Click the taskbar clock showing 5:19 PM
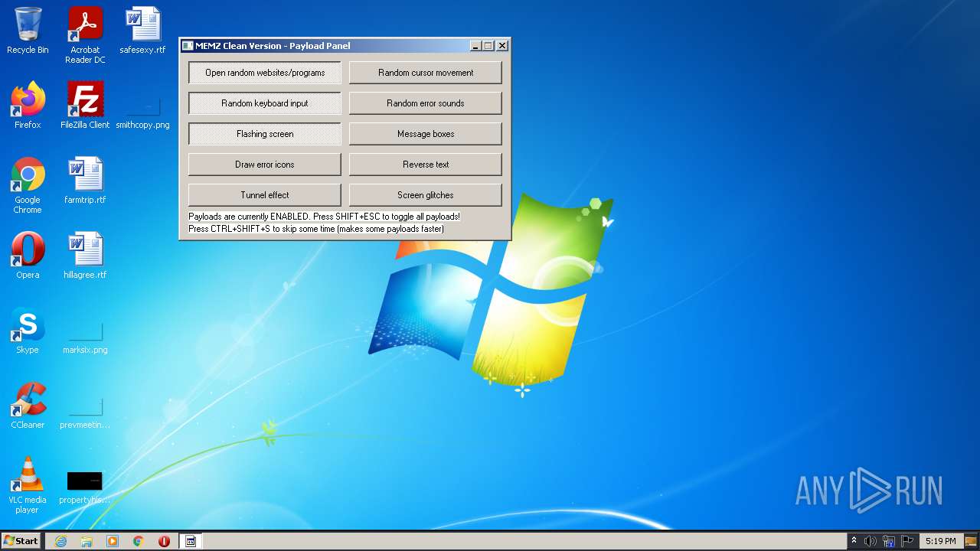The height and width of the screenshot is (551, 980). [940, 541]
